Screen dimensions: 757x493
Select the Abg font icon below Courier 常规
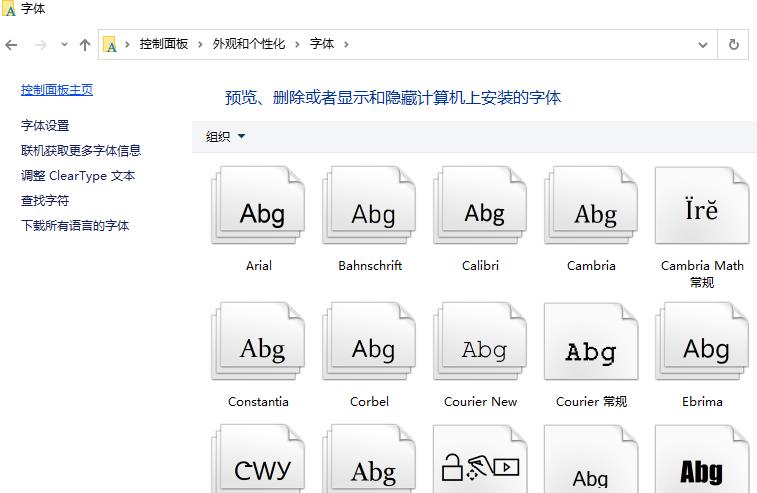591,459
